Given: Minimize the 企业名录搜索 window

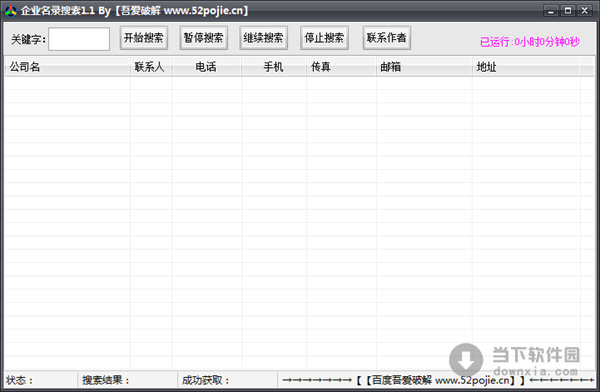Looking at the screenshot, I should (x=551, y=11).
